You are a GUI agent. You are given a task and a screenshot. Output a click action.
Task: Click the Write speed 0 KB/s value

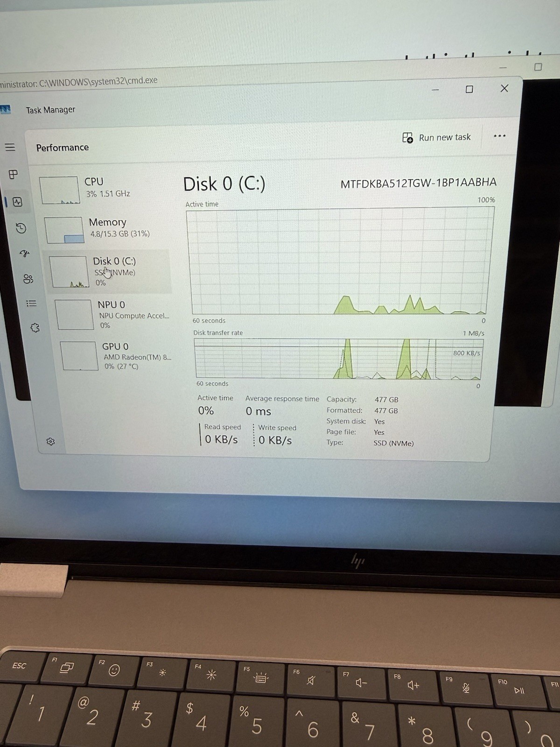[275, 440]
